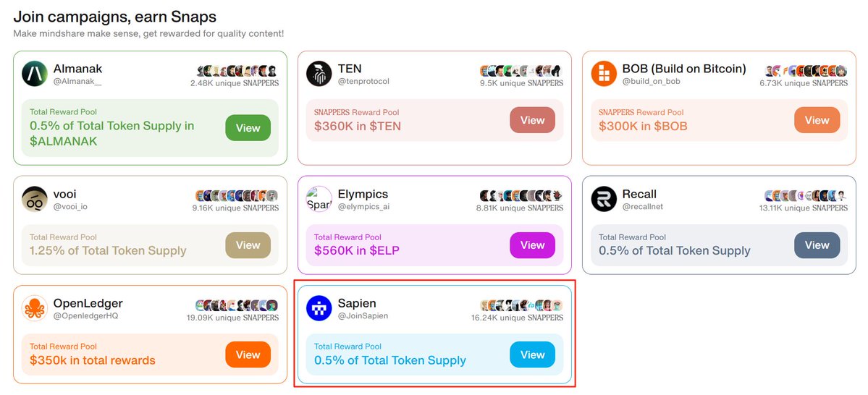Open the @tenprotocol handle link
This screenshot has height=395, width=868.
pyautogui.click(x=363, y=81)
